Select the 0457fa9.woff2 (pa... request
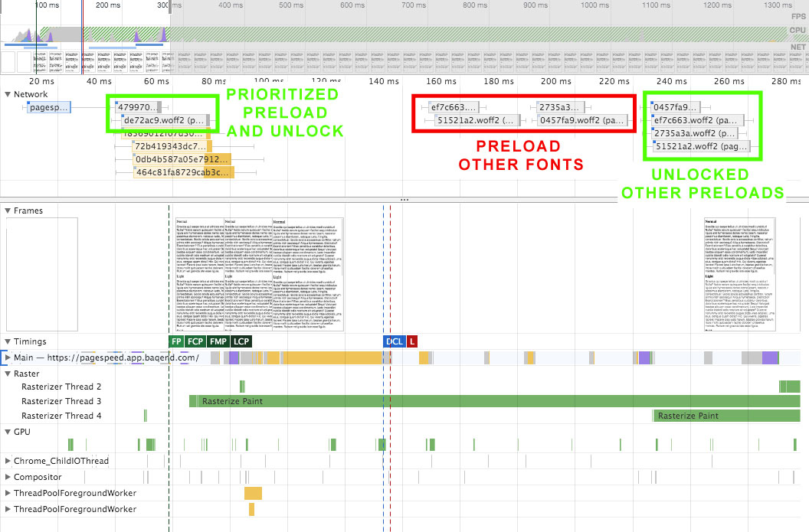The width and height of the screenshot is (809, 532). (x=582, y=120)
